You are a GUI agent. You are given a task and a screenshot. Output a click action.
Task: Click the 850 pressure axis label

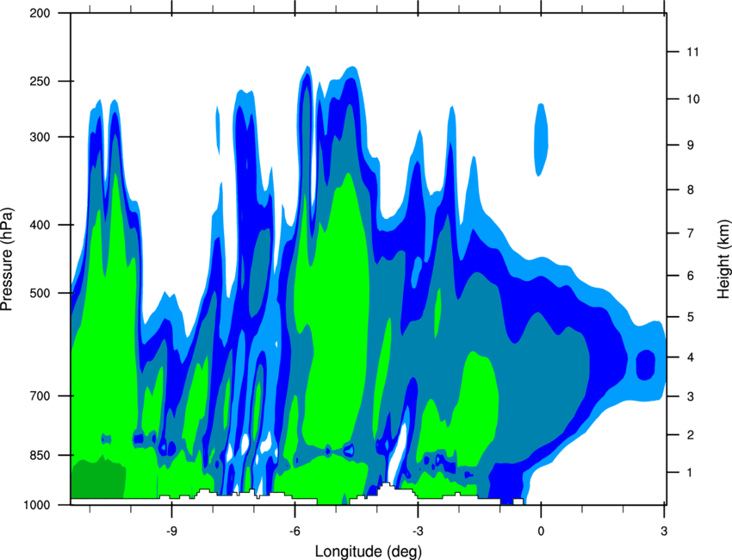coord(40,456)
